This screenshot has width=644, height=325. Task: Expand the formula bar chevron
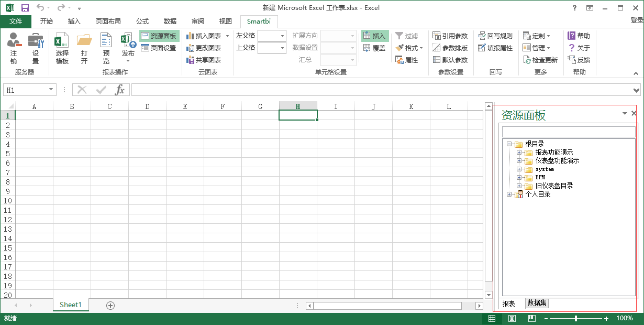pyautogui.click(x=636, y=90)
